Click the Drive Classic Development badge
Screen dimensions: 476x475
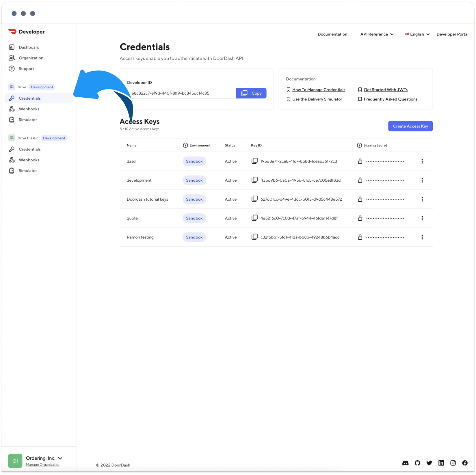coord(54,138)
